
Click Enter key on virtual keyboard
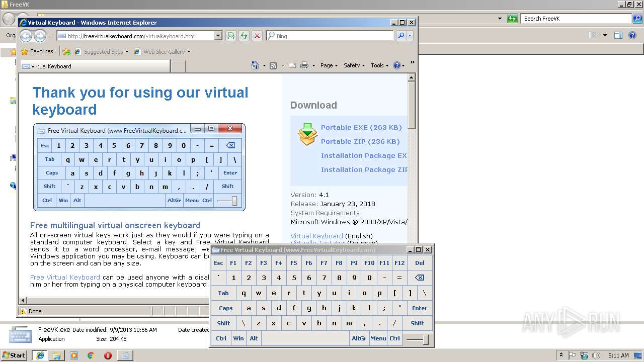(420, 308)
